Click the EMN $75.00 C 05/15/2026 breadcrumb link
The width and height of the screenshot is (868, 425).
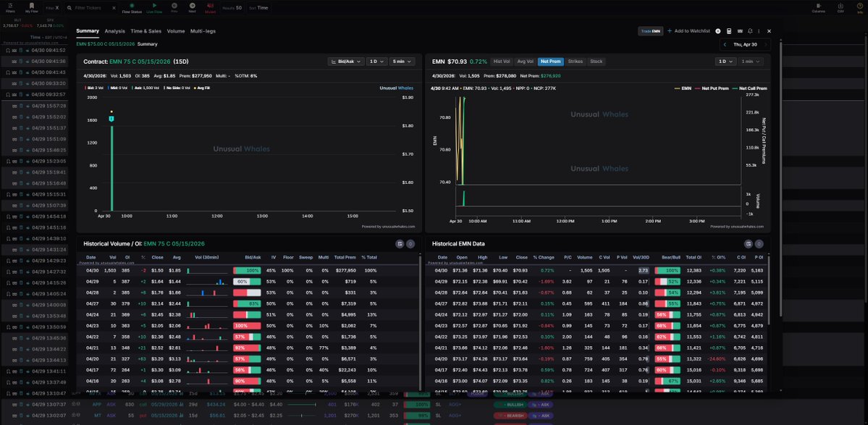tap(105, 44)
